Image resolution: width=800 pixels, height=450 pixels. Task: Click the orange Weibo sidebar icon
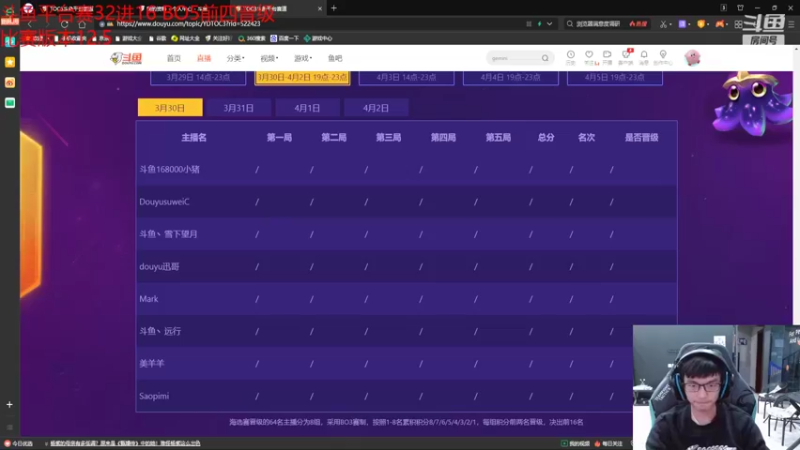coord(10,83)
